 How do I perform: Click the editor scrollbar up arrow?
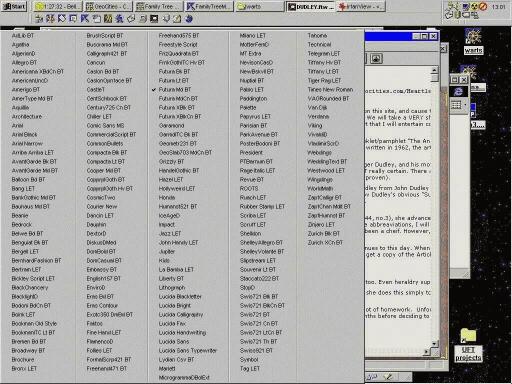coord(434,70)
